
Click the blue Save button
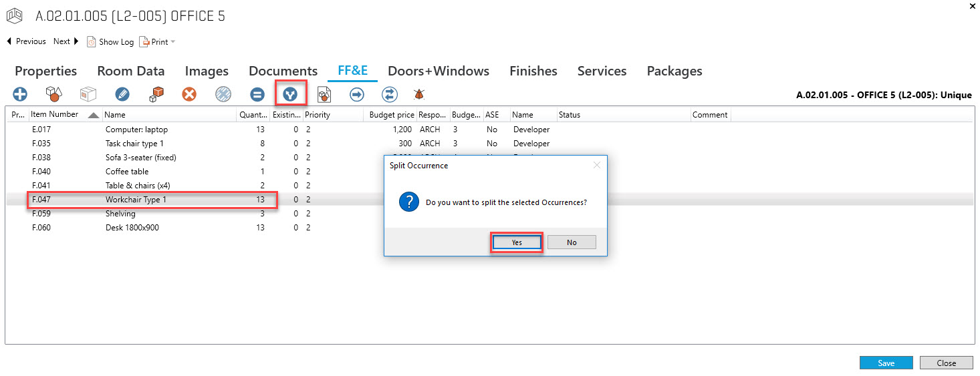(886, 363)
